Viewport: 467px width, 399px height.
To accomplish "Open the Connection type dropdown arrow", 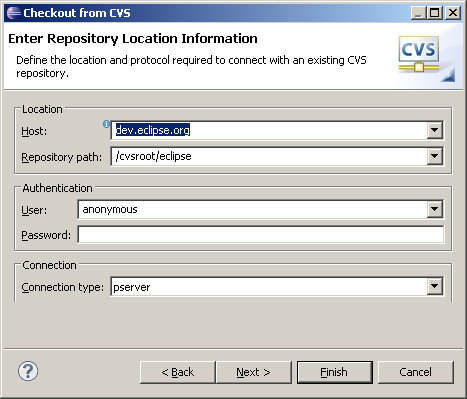I will [435, 286].
